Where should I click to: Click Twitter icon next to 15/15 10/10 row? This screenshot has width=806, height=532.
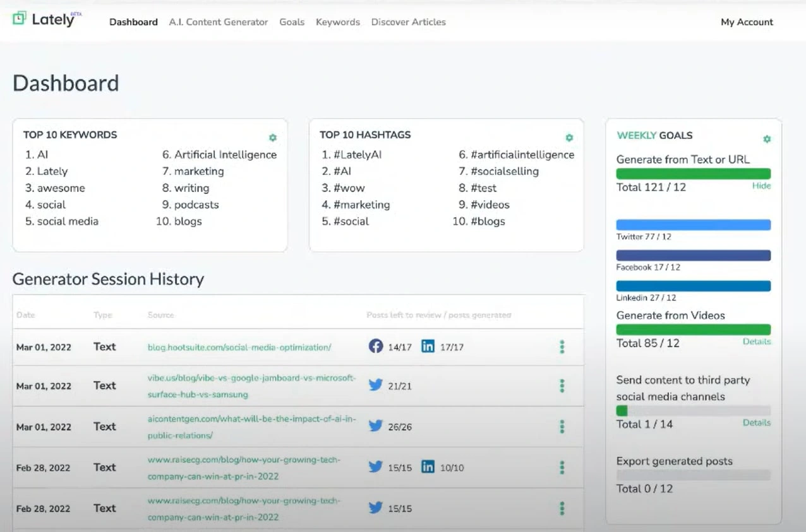pos(376,466)
